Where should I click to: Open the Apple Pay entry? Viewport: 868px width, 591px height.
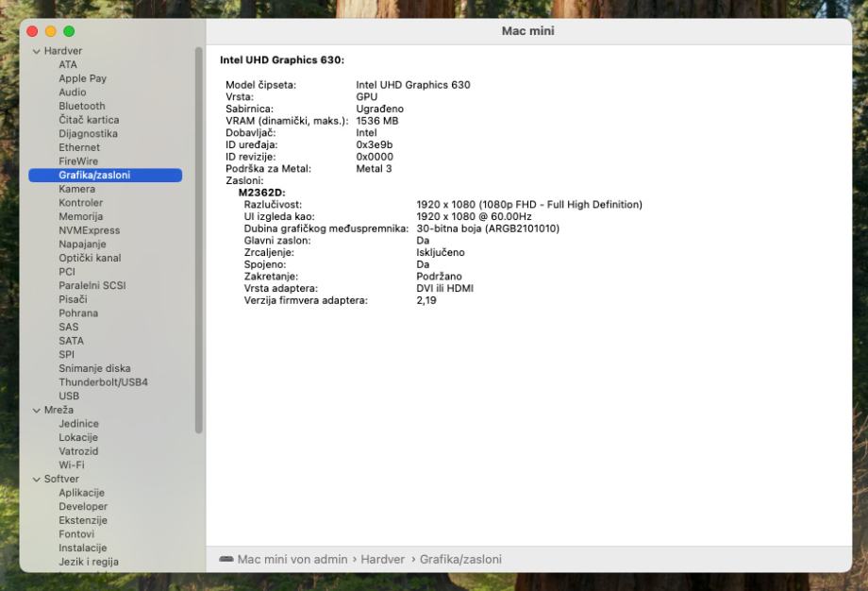tap(82, 78)
